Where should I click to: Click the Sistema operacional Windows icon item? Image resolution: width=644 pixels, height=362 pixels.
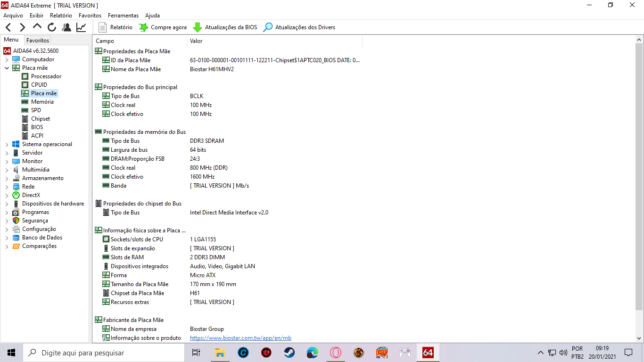[16, 144]
